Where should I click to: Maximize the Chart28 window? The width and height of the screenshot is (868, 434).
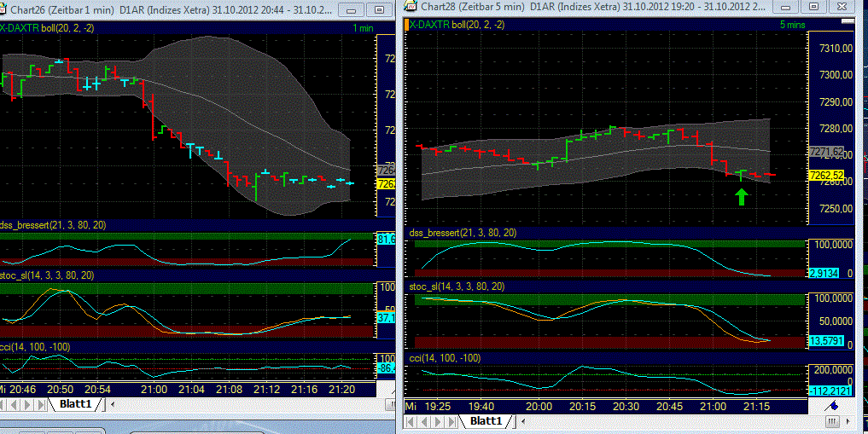tap(813, 7)
